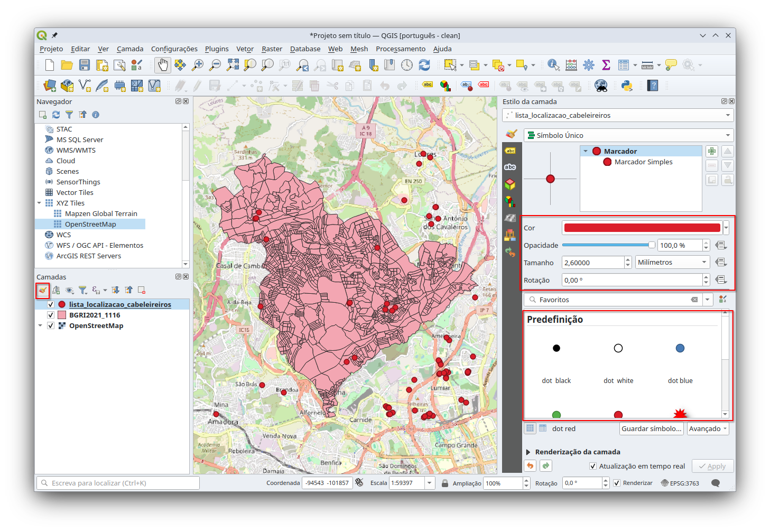Screen dimensions: 770x532
Task: Click the Apply button
Action: tap(712, 466)
